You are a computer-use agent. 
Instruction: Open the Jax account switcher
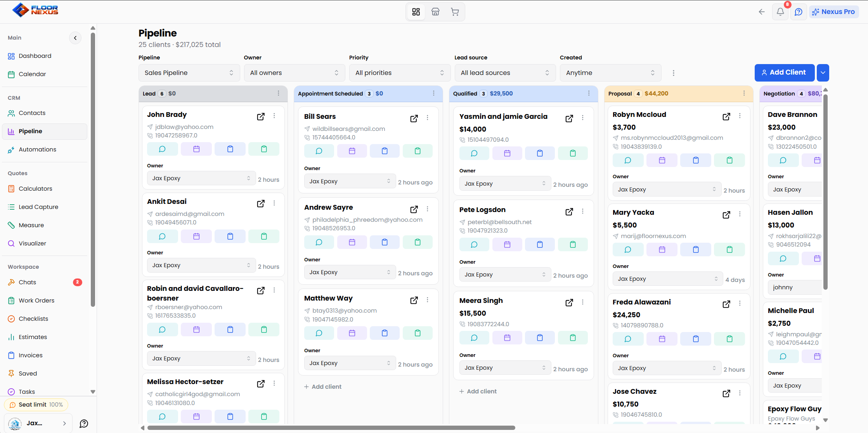click(38, 423)
